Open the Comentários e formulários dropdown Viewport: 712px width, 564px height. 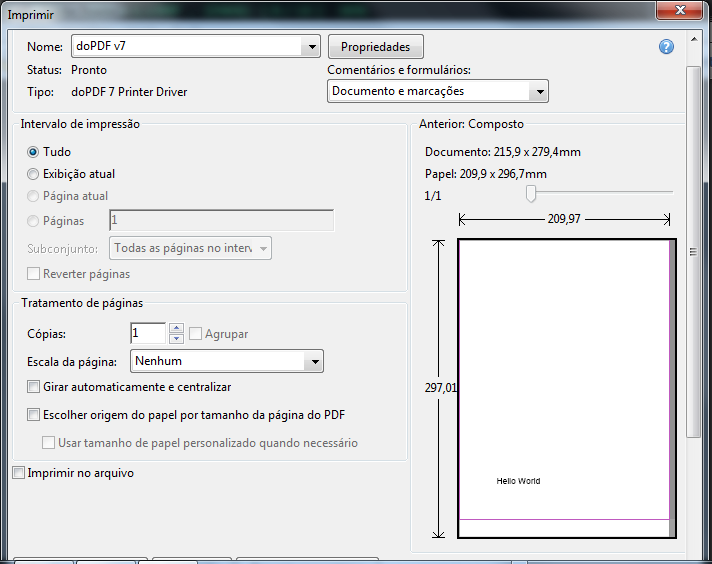click(x=438, y=91)
